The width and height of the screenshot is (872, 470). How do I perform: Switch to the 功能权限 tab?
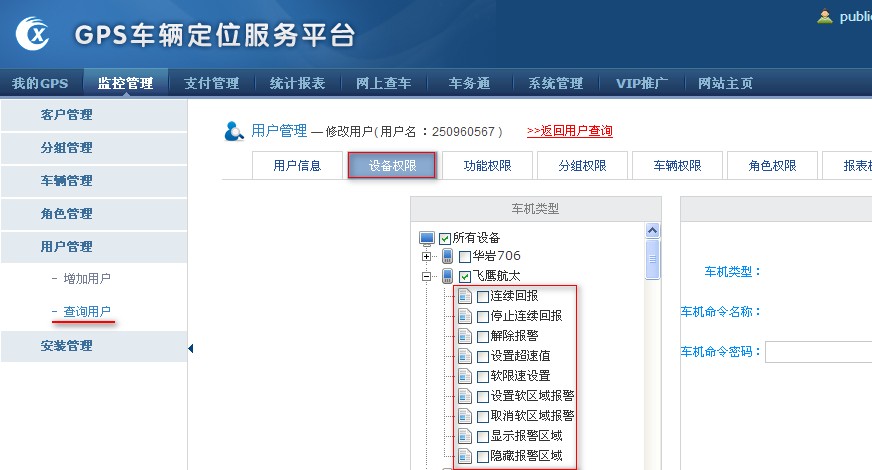485,166
